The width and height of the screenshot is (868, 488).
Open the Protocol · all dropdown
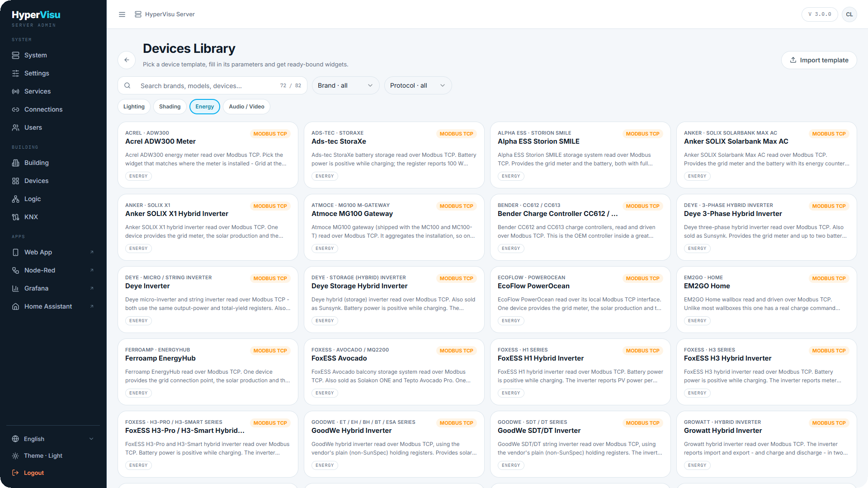click(418, 85)
